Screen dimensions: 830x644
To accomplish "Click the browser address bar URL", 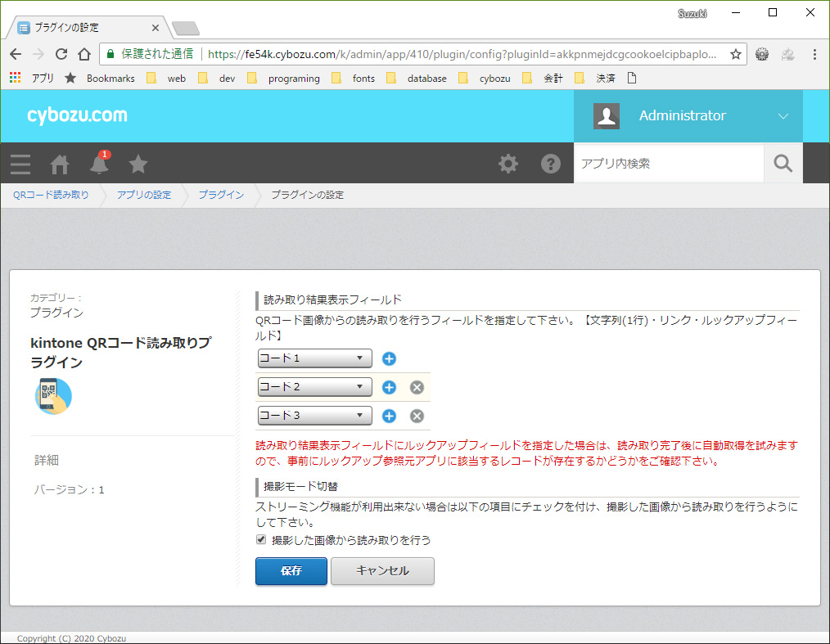I will pos(462,54).
